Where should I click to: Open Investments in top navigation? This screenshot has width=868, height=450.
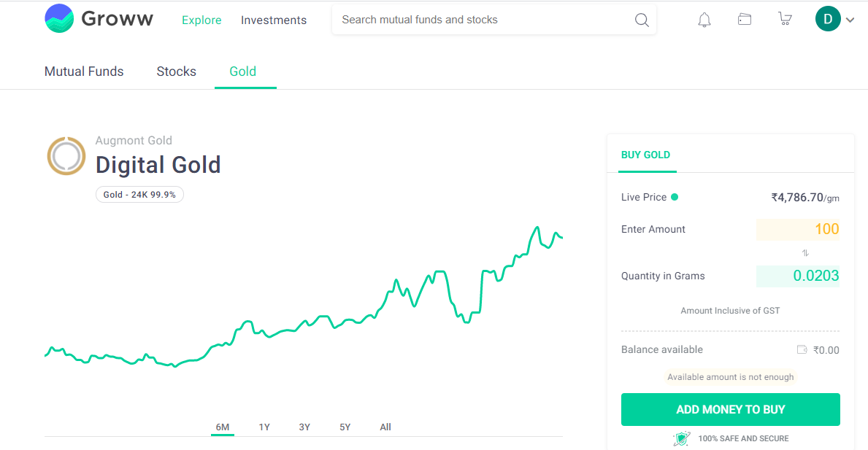point(274,20)
